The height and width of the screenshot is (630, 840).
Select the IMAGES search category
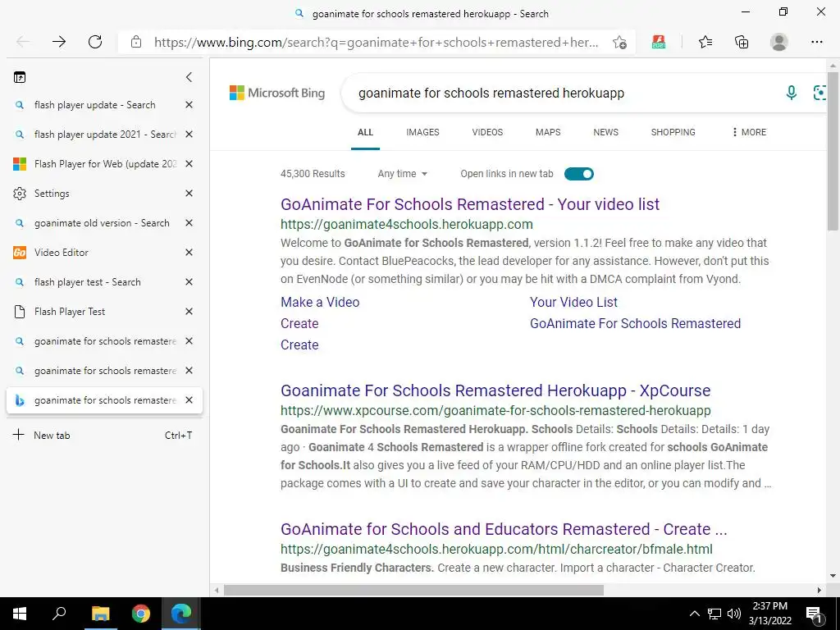422,132
